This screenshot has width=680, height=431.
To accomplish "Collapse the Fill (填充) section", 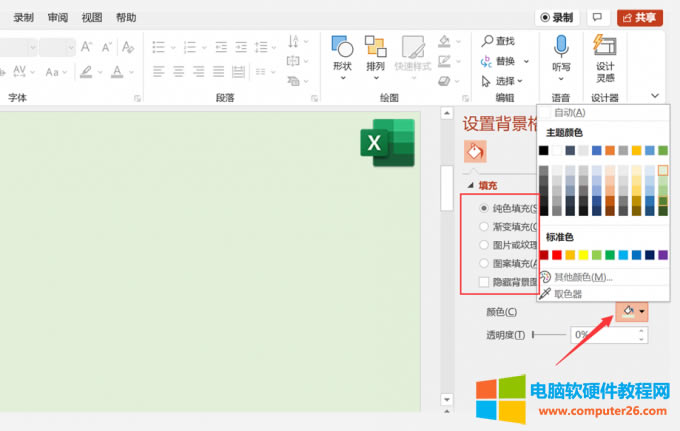I will 471,186.
